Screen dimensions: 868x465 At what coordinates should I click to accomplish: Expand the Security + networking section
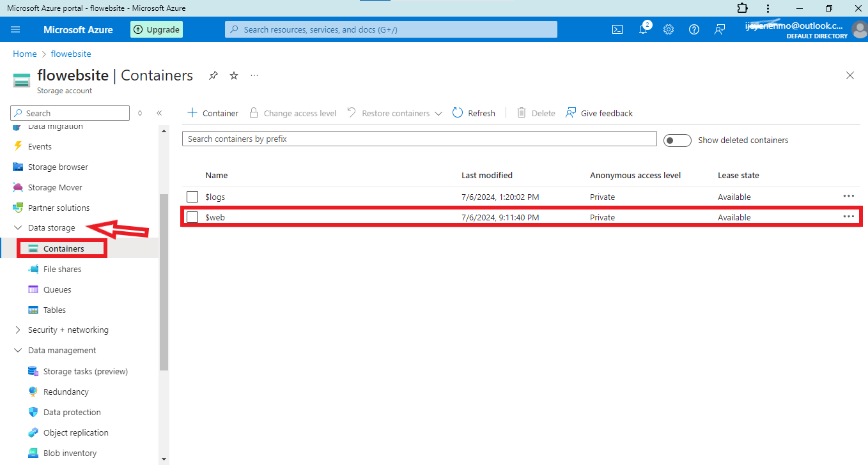pos(18,330)
